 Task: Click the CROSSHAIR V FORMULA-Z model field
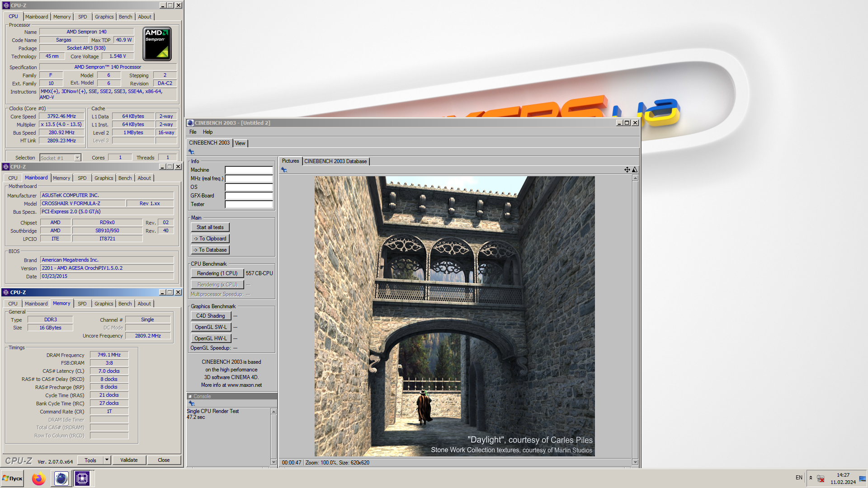pyautogui.click(x=83, y=203)
